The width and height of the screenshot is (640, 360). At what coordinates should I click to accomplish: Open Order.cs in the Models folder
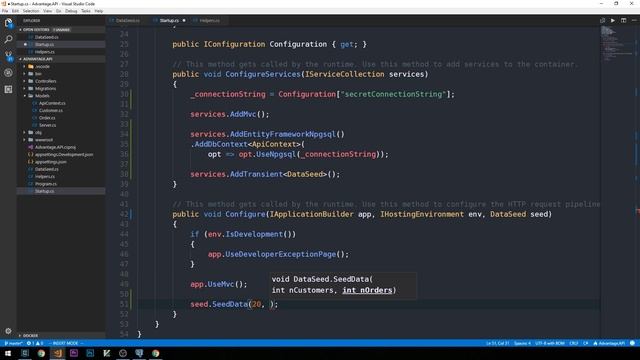point(47,118)
